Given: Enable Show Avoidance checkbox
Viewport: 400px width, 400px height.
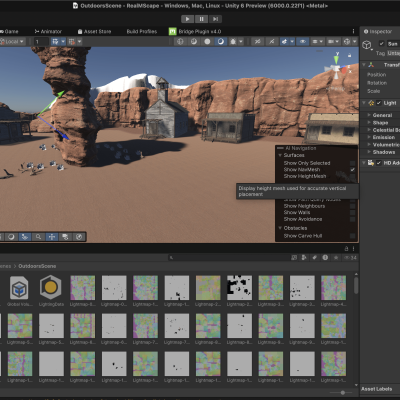Looking at the screenshot, I should pos(352,219).
